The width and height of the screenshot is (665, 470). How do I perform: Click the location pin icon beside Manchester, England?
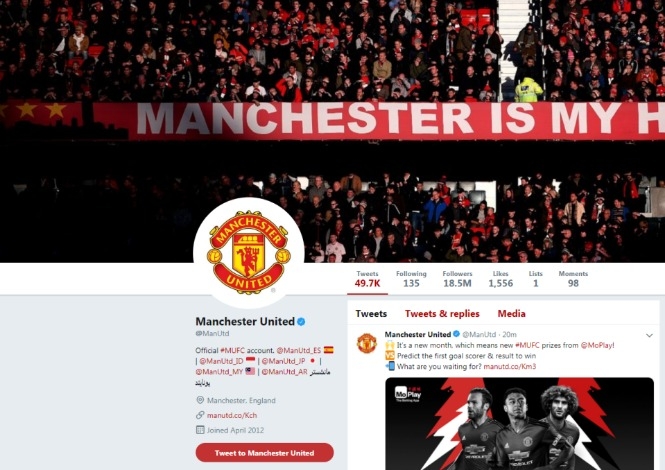click(200, 400)
